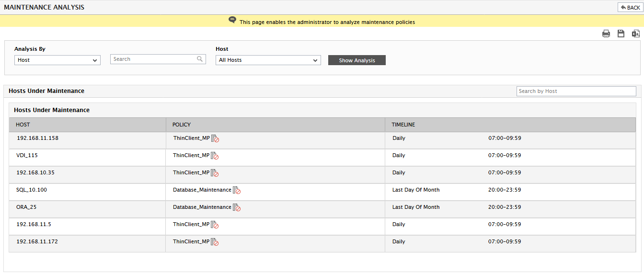Click the print icon

click(606, 34)
